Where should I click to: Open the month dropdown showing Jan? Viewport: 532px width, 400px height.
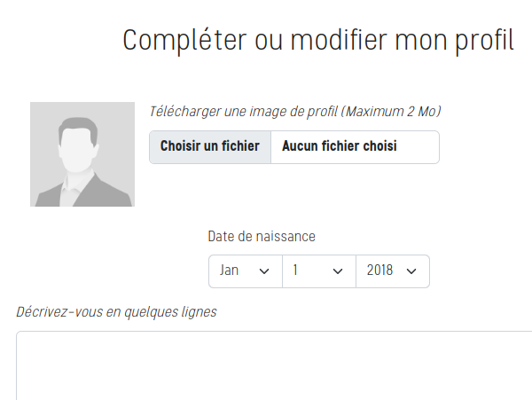245,271
